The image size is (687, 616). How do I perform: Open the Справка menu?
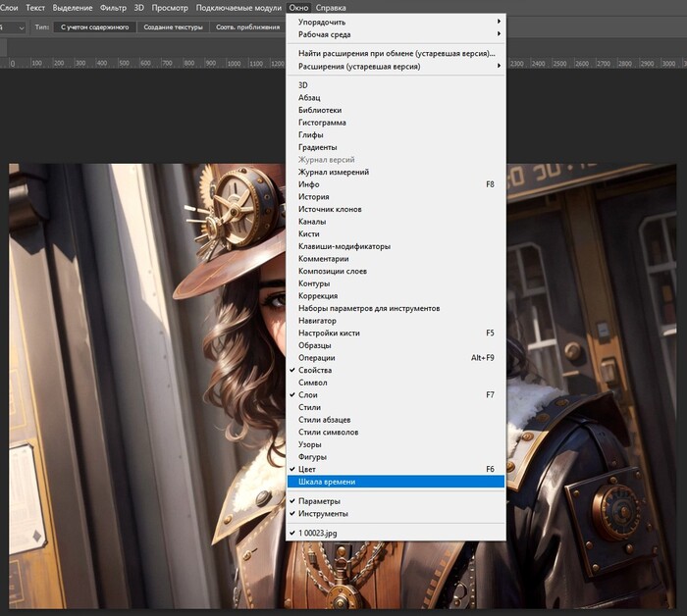tap(331, 8)
